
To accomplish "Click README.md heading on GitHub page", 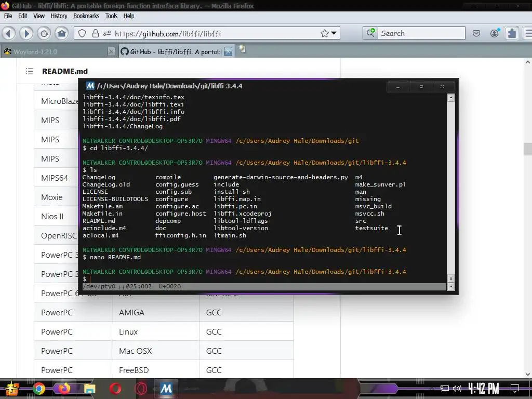I will (x=65, y=71).
